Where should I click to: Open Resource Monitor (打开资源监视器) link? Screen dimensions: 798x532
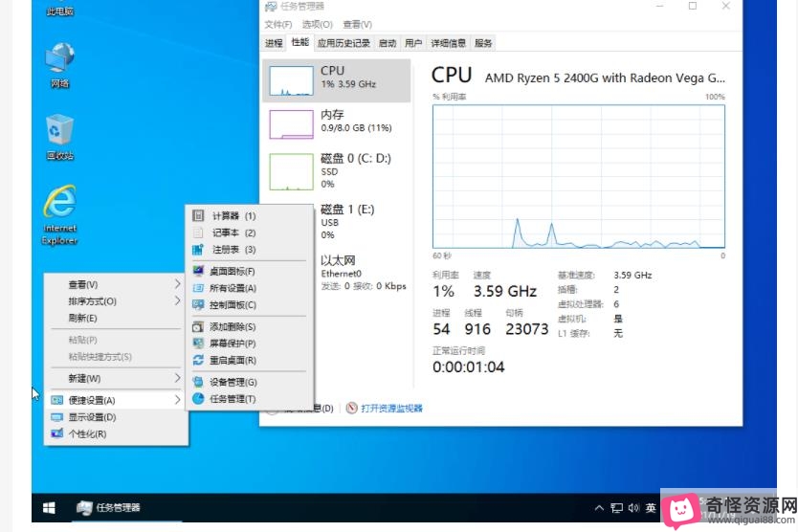click(x=392, y=409)
